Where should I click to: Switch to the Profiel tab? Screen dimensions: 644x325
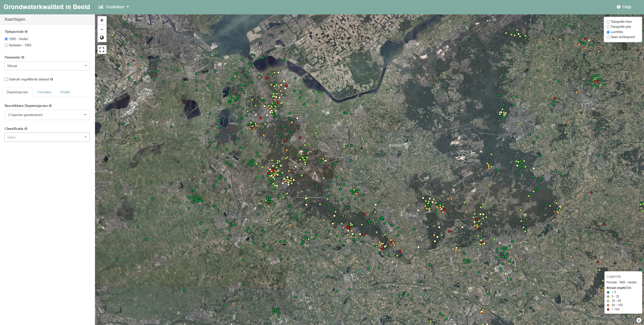tap(65, 92)
